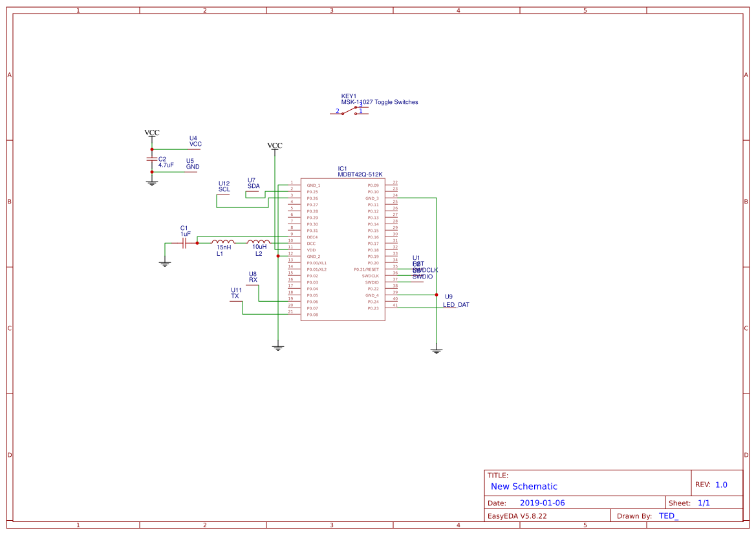Toggle the KEY1 MSK-11027 switch

[x=351, y=110]
